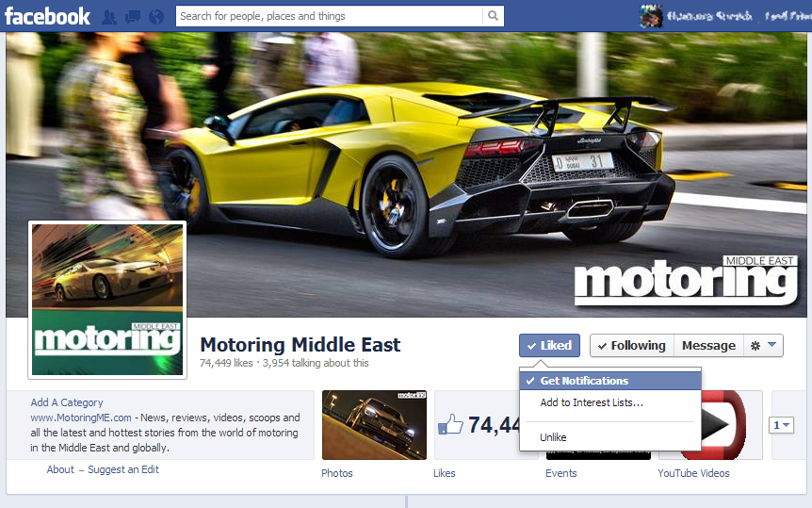Open the Suggest an Edit link

tap(123, 469)
